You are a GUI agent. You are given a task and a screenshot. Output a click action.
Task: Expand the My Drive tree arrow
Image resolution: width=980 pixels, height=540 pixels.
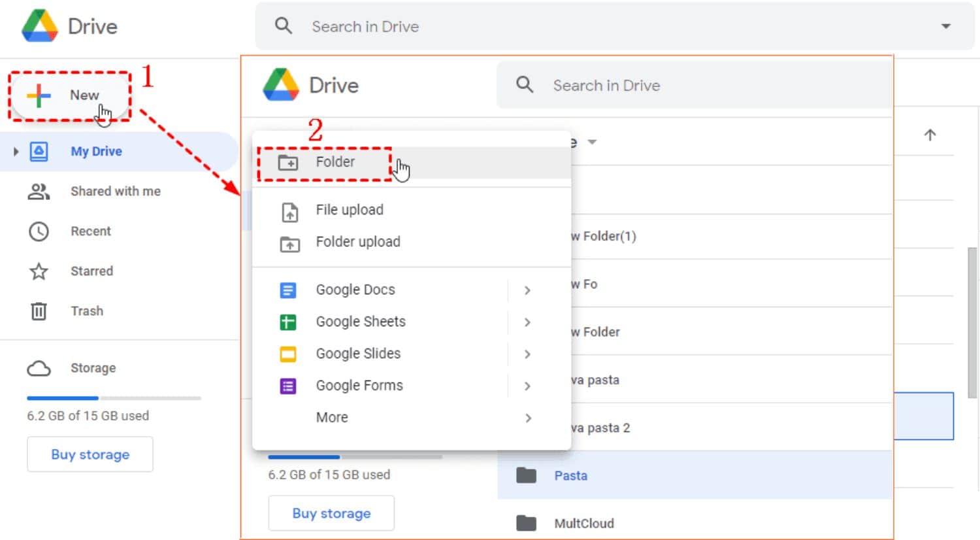[x=16, y=152]
